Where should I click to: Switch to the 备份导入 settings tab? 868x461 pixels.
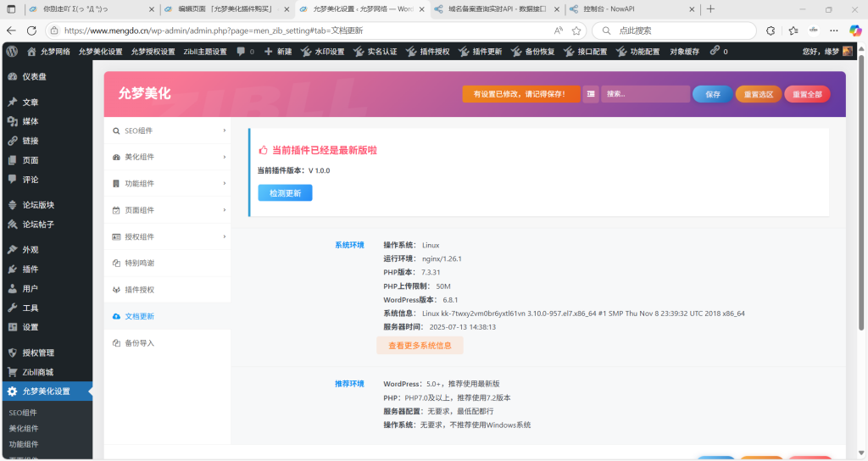[x=167, y=342]
